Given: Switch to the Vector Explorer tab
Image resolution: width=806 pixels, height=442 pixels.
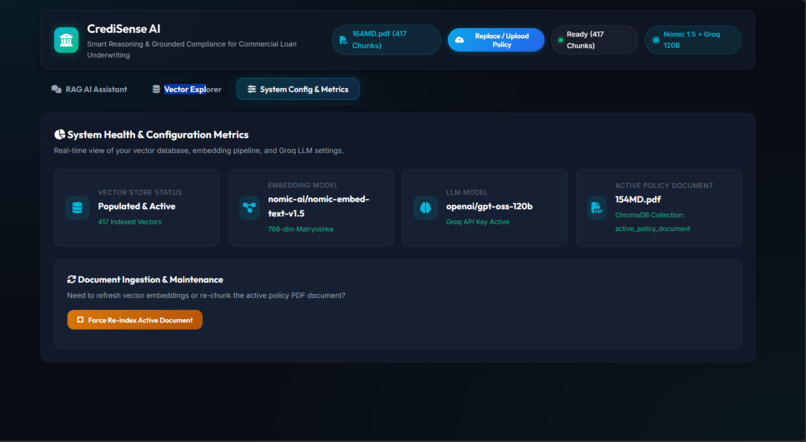Looking at the screenshot, I should [187, 89].
